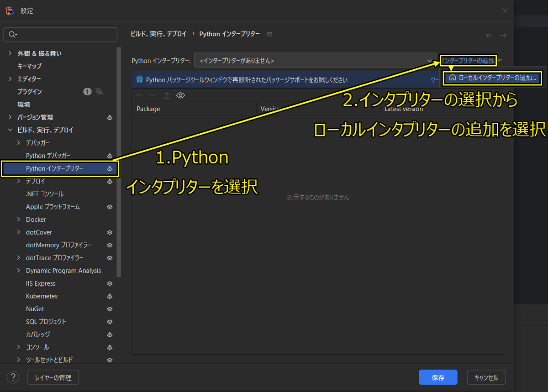Click the Rider logo in the title bar
The image size is (548, 392).
(x=10, y=10)
